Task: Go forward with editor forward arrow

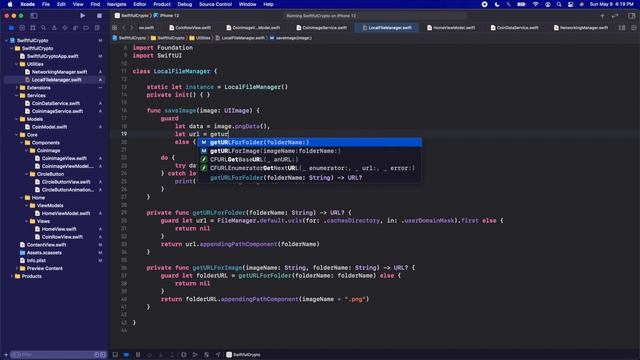Action: 131,28
